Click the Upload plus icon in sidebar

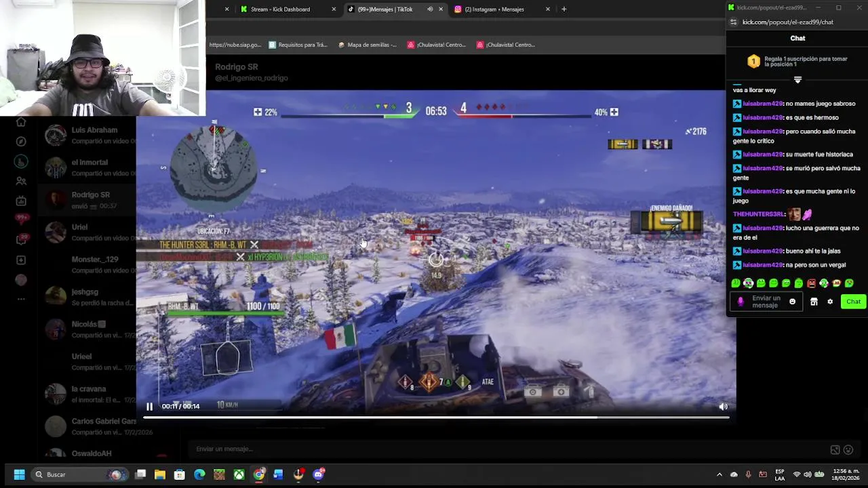tap(21, 260)
